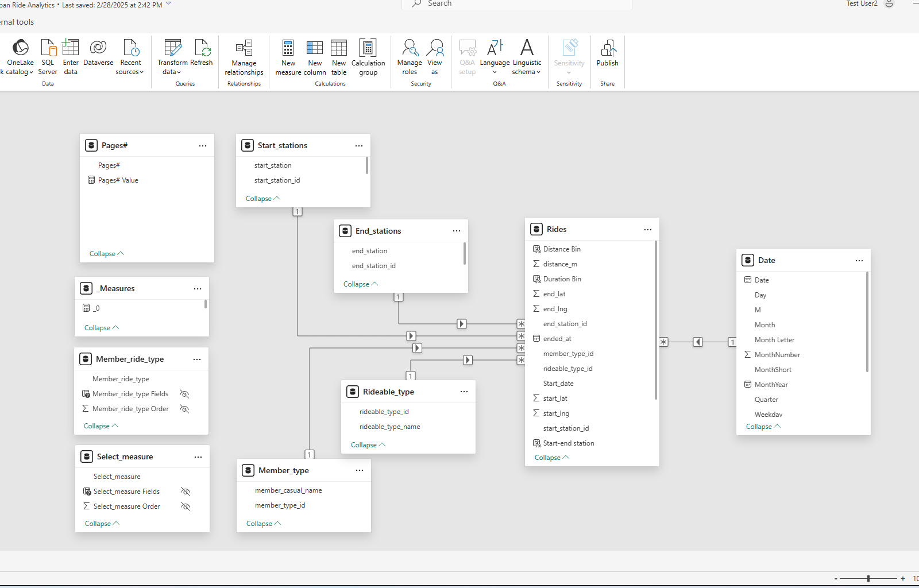This screenshot has width=919, height=588.
Task: Open Manage relationships dialog
Action: [x=244, y=57]
